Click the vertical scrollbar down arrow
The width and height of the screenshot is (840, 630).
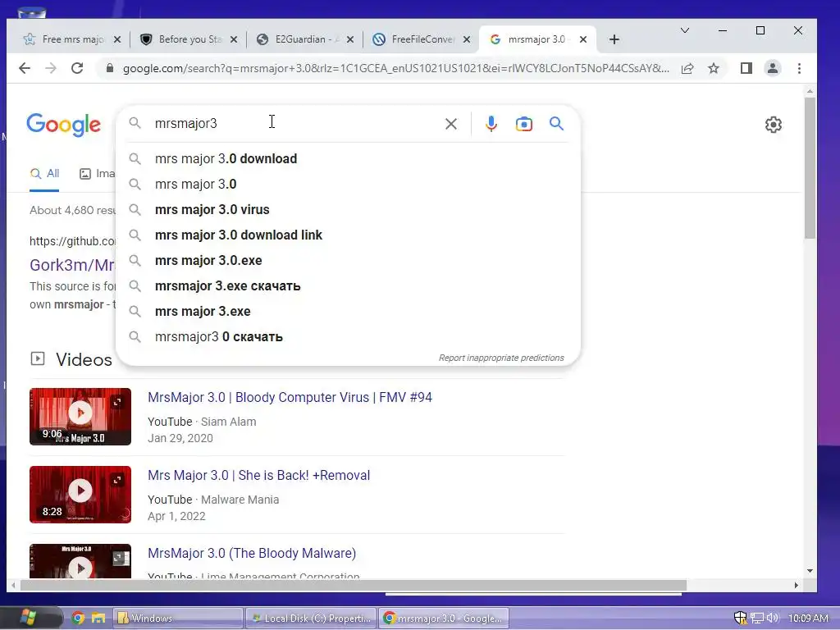pyautogui.click(x=810, y=571)
